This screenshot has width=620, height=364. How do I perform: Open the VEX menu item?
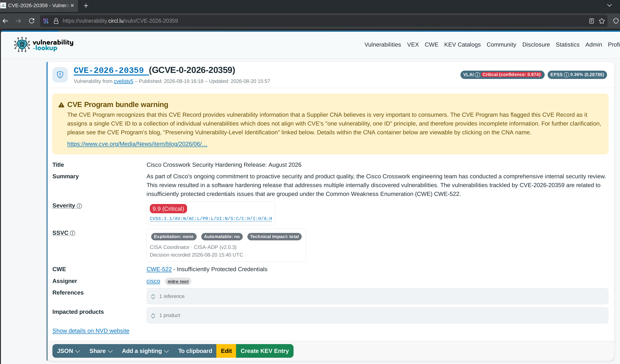[x=413, y=44]
